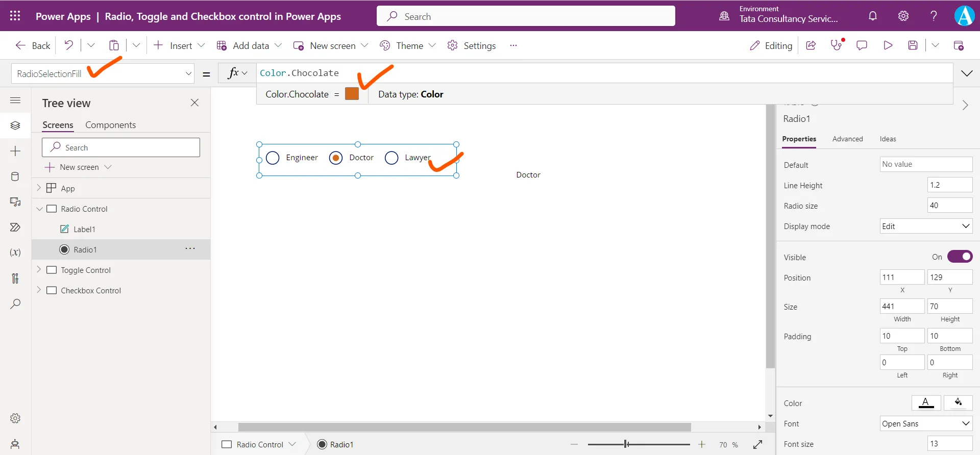Toggle the Visible switch
The height and width of the screenshot is (455, 980).
(960, 257)
